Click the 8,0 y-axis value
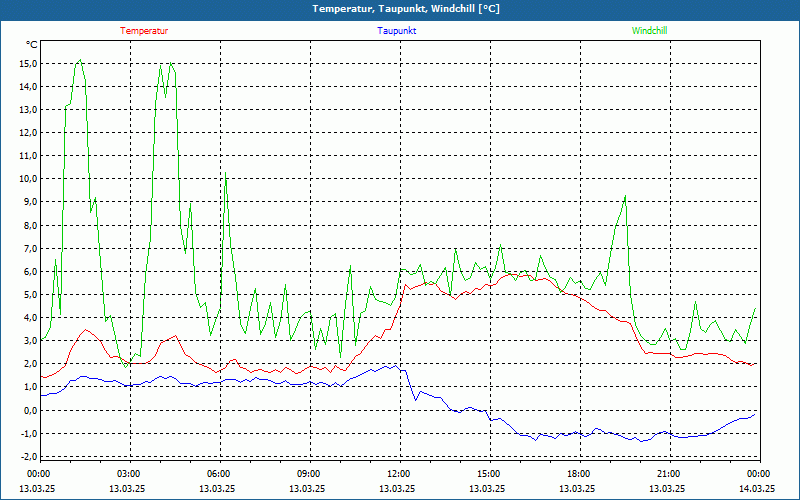Screen dimensions: 800x500 30,226
